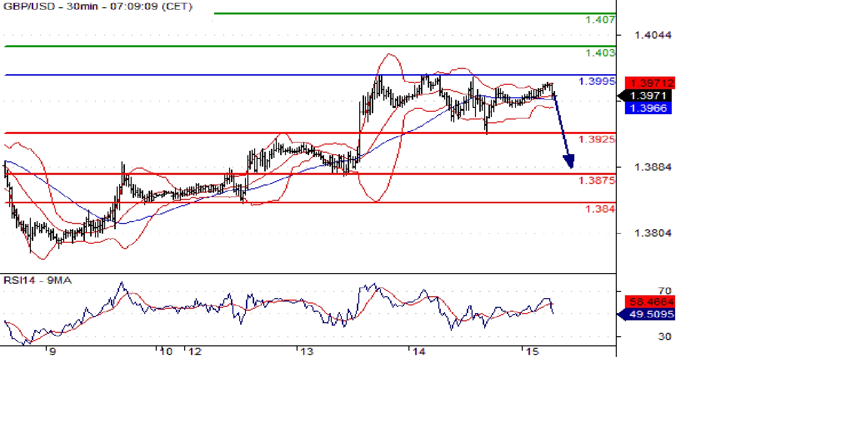Screen dimensions: 868x421
Task: Click the 1.3804 price axis value
Action: point(653,233)
